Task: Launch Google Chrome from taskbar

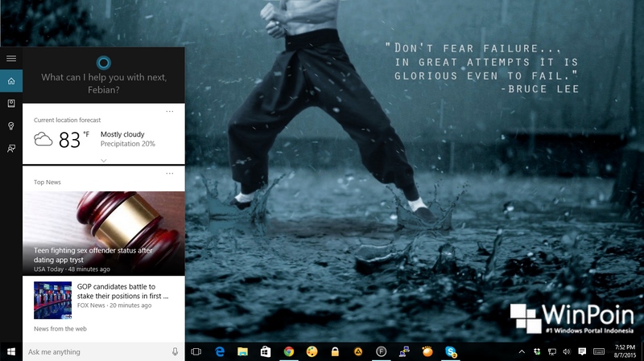Action: tap(289, 351)
